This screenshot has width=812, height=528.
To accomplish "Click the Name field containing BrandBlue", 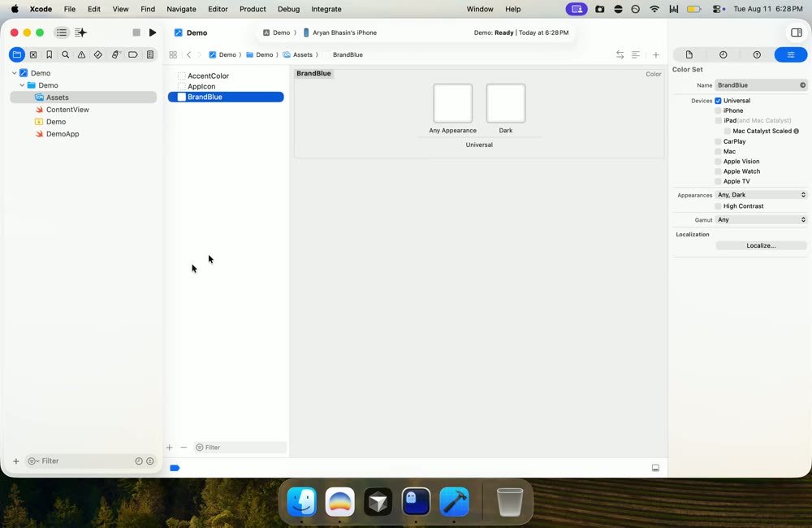I will 762,85.
